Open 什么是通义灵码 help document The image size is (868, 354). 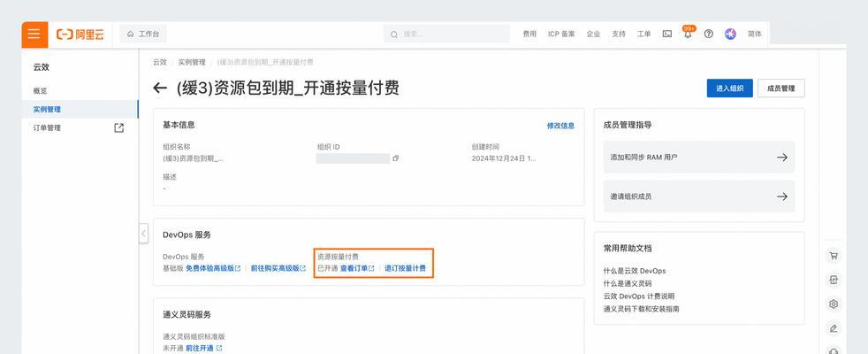click(x=628, y=284)
